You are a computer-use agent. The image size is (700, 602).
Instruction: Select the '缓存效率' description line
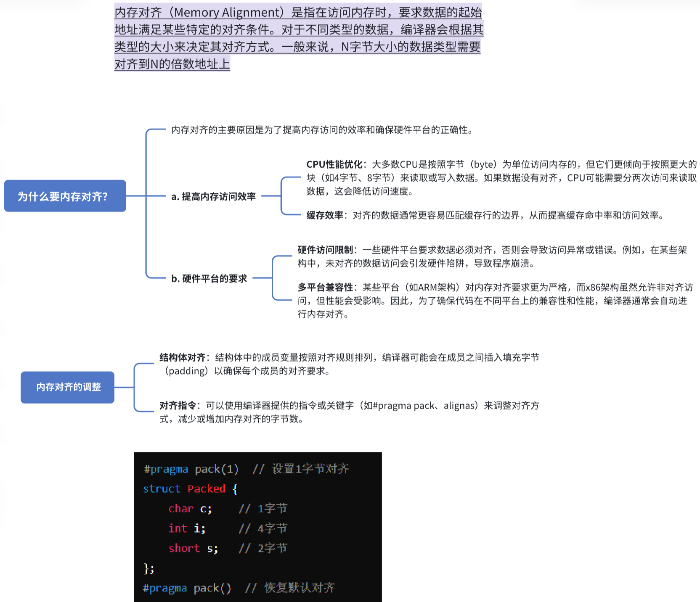click(485, 215)
